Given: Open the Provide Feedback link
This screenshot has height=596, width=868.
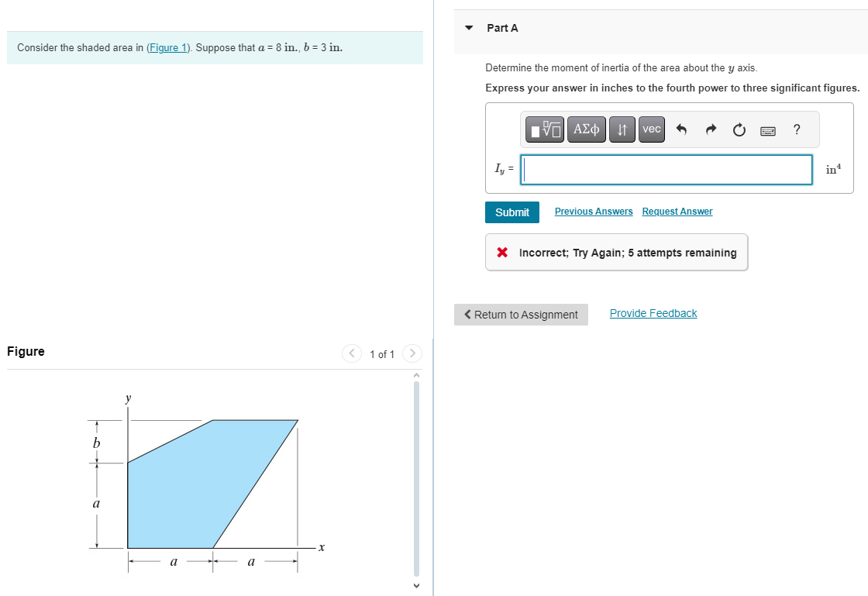Looking at the screenshot, I should tap(653, 312).
